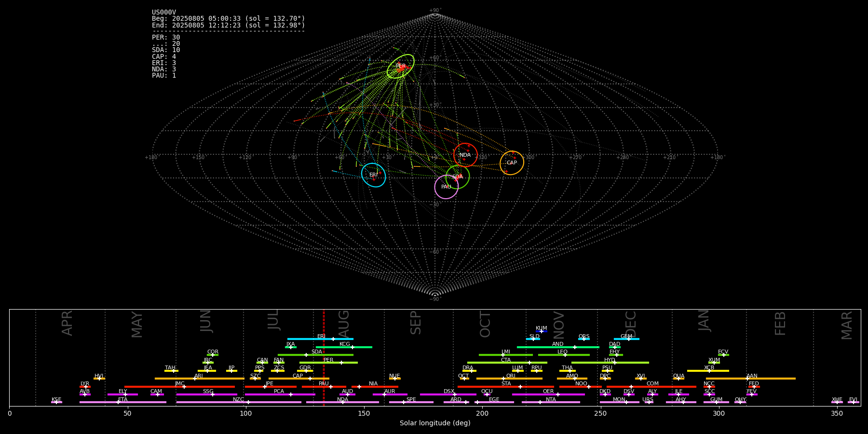Click the OCT month label in timeline
The image size is (868, 434).
coord(485,324)
